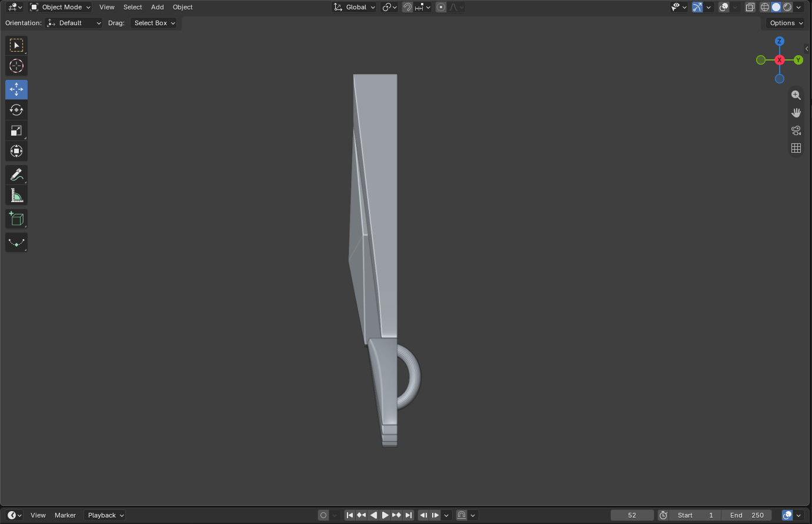The height and width of the screenshot is (524, 812).
Task: Open the Drag Select Box dropdown
Action: tap(154, 23)
